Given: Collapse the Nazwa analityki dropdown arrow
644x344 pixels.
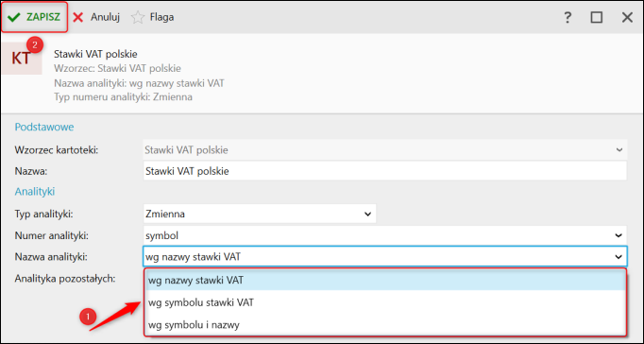Looking at the screenshot, I should coord(619,257).
